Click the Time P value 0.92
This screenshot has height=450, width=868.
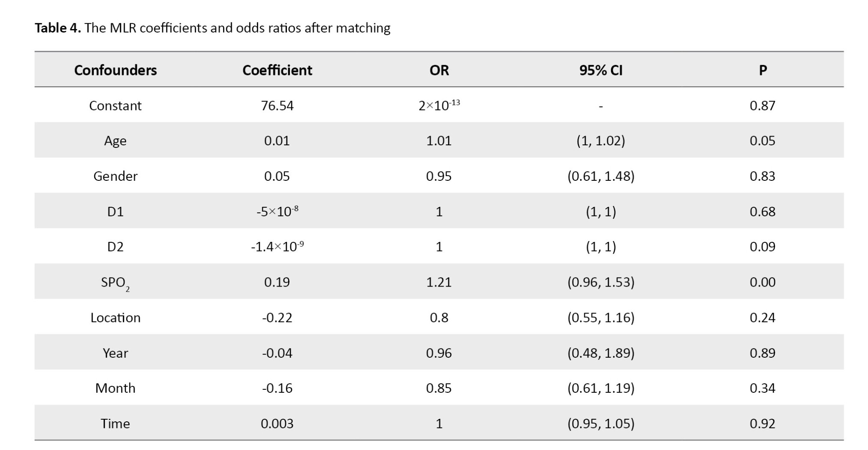click(x=763, y=424)
